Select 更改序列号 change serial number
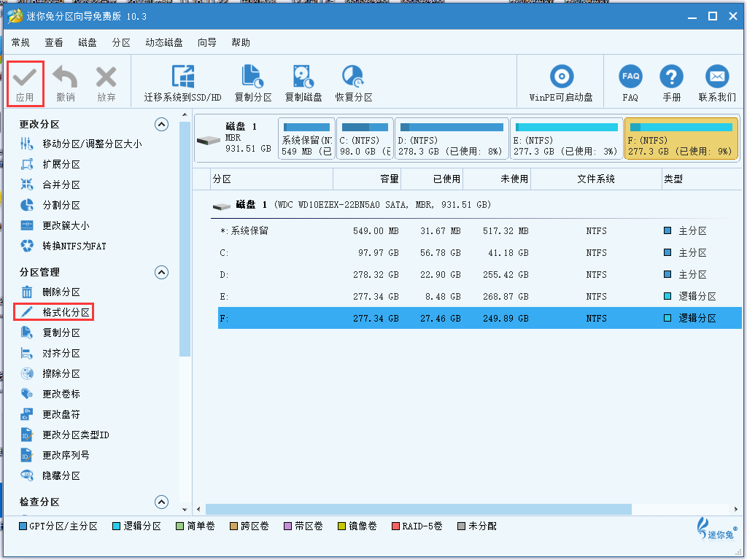 [x=55, y=456]
